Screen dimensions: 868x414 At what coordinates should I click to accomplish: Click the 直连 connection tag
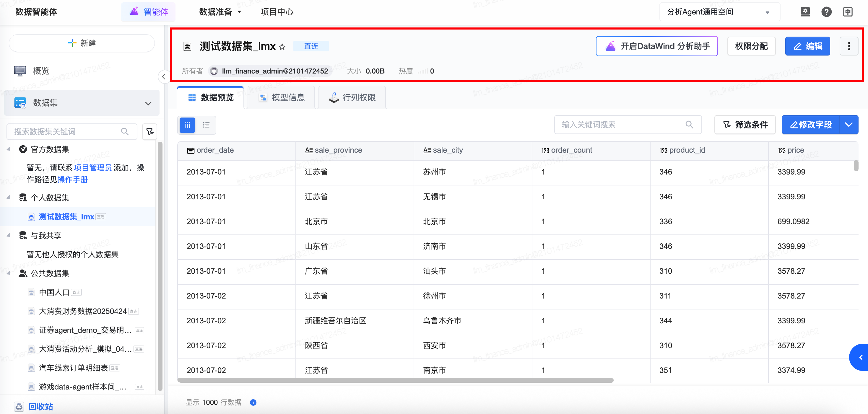click(x=311, y=46)
